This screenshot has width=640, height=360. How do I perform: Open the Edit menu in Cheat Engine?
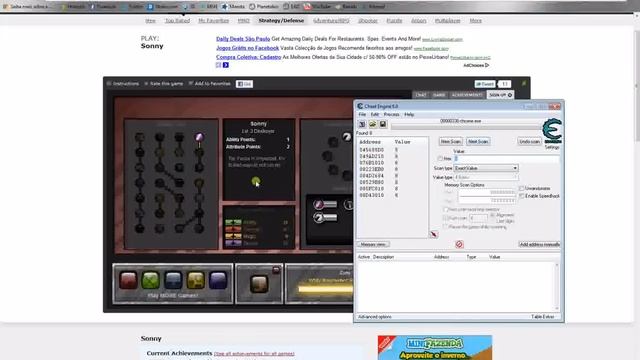pos(375,114)
